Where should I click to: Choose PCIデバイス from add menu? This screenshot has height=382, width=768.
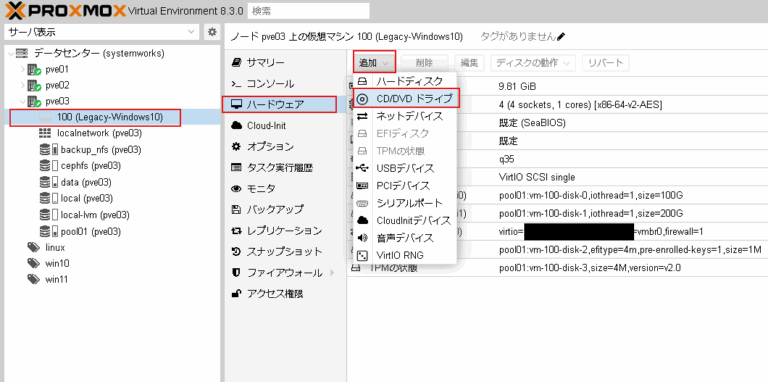tap(405, 186)
